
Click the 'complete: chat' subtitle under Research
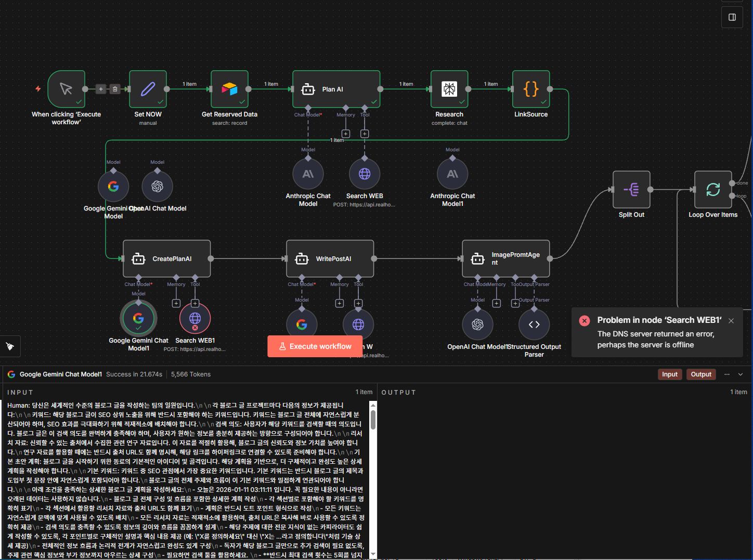(x=449, y=123)
